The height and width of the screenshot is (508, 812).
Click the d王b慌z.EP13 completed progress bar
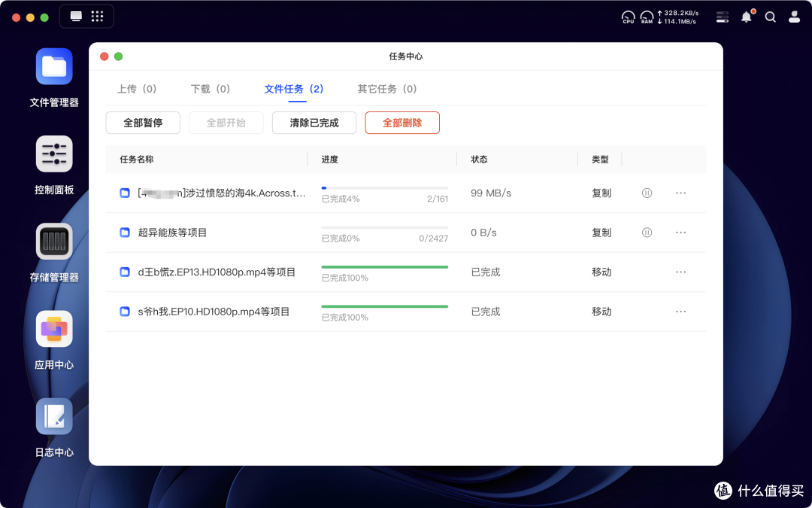385,267
